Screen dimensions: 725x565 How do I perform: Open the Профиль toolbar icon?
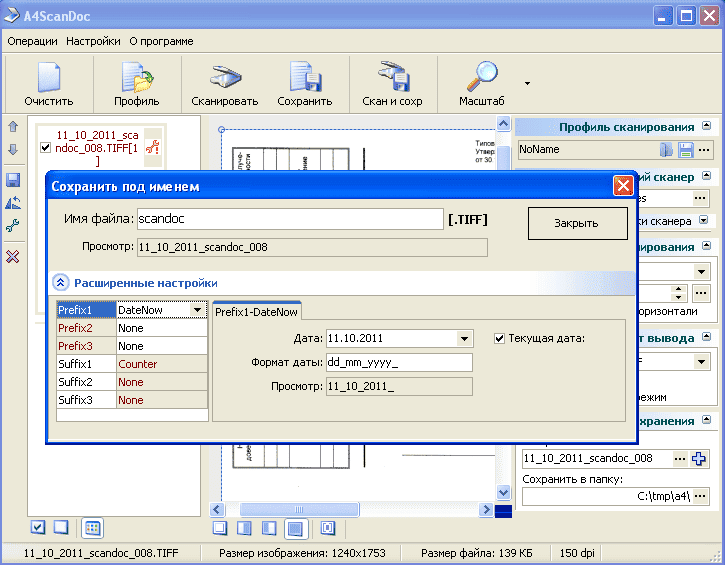tap(136, 80)
